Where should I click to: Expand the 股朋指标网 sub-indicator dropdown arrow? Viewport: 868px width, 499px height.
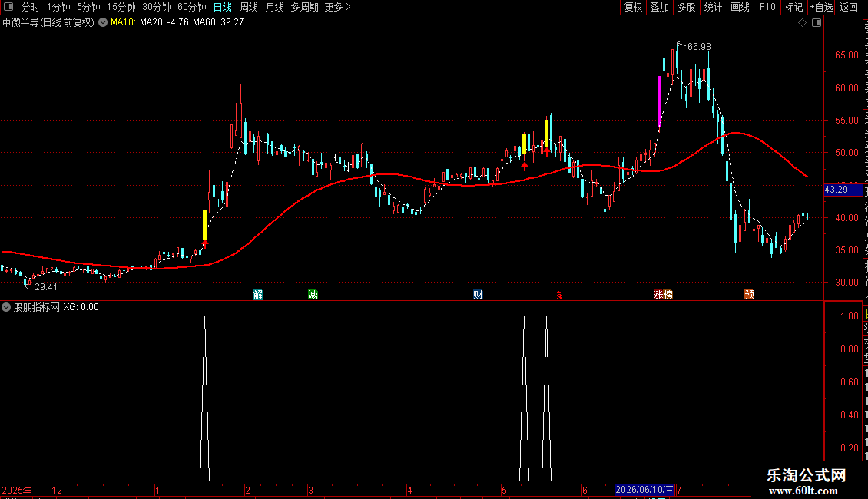(x=6, y=307)
